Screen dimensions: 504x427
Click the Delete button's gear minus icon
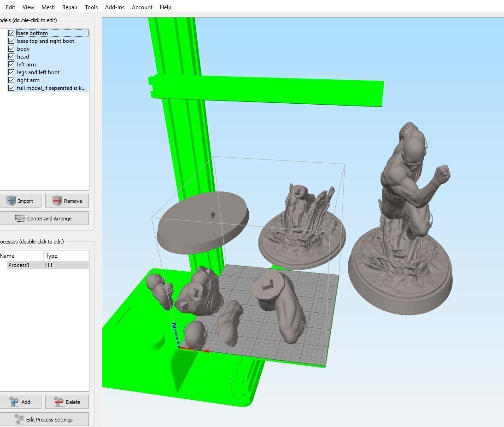point(59,402)
